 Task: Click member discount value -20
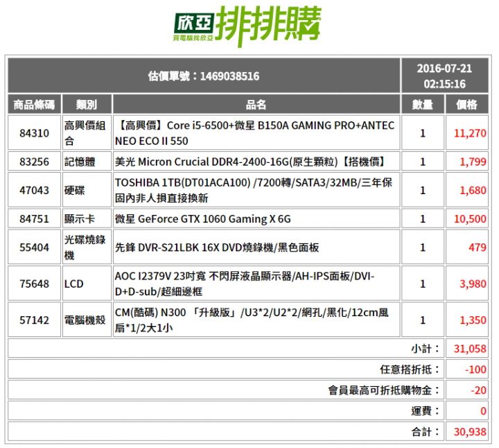click(478, 390)
